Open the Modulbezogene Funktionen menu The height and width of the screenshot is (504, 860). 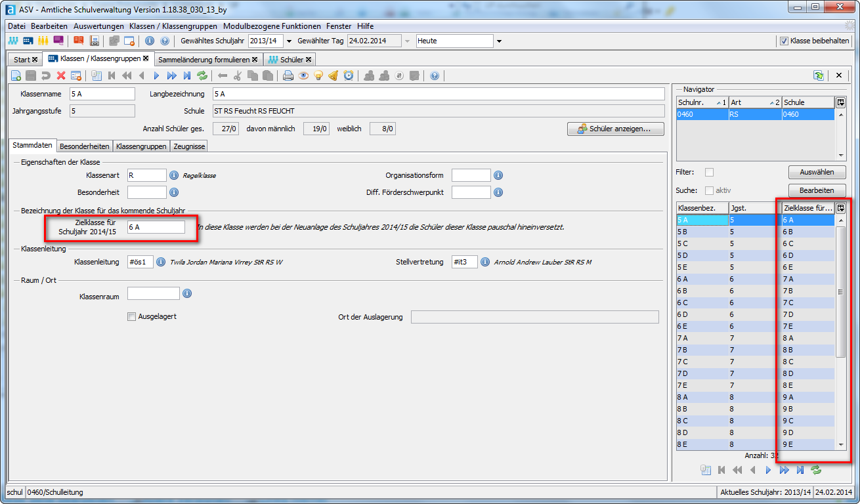[x=272, y=26]
